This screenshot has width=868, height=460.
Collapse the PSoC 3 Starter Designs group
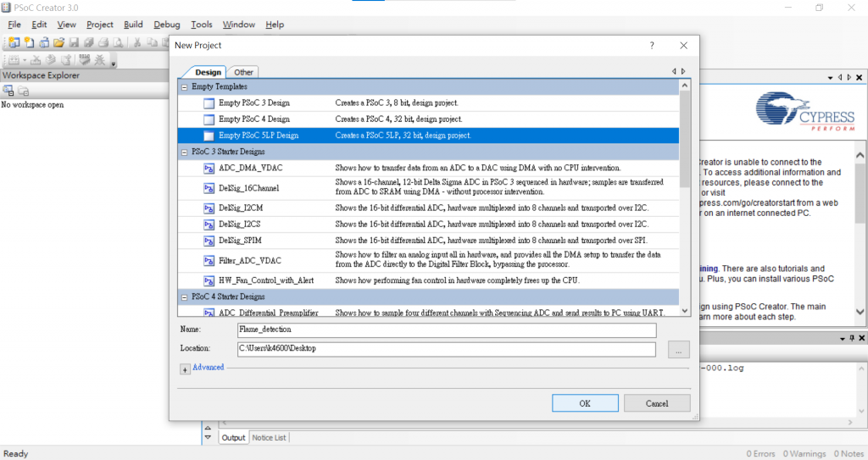click(x=184, y=152)
